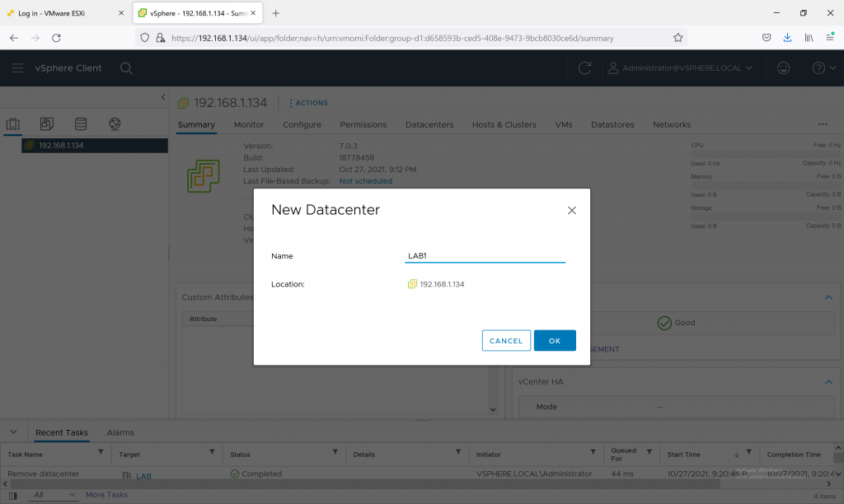Toggle the column chooser icon in tasks footer
The height and width of the screenshot is (504, 844).
12,496
